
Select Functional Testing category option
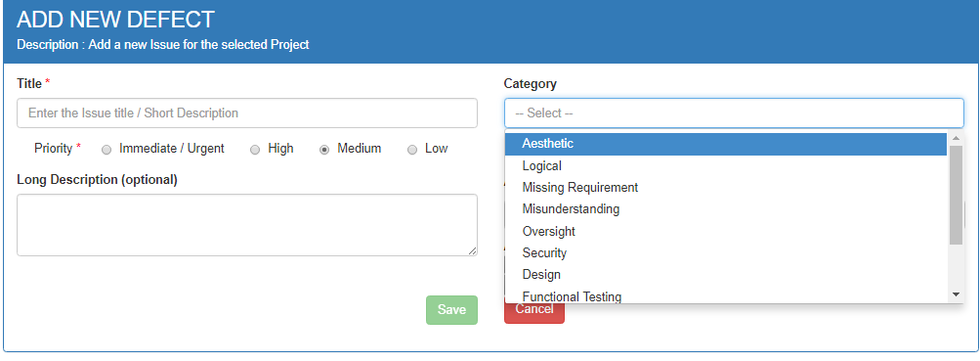click(x=726, y=295)
